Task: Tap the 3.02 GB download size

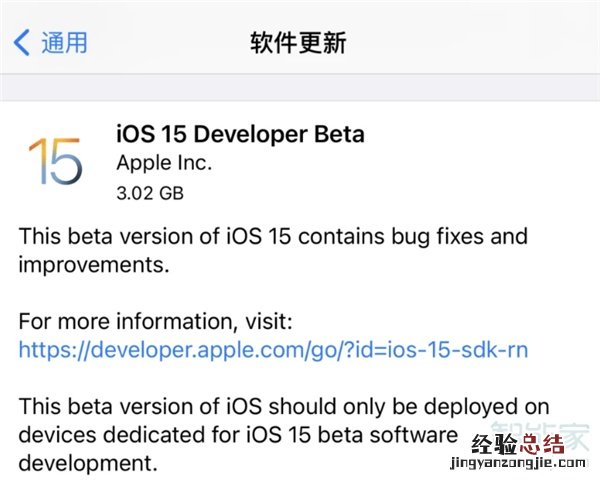Action: [150, 191]
